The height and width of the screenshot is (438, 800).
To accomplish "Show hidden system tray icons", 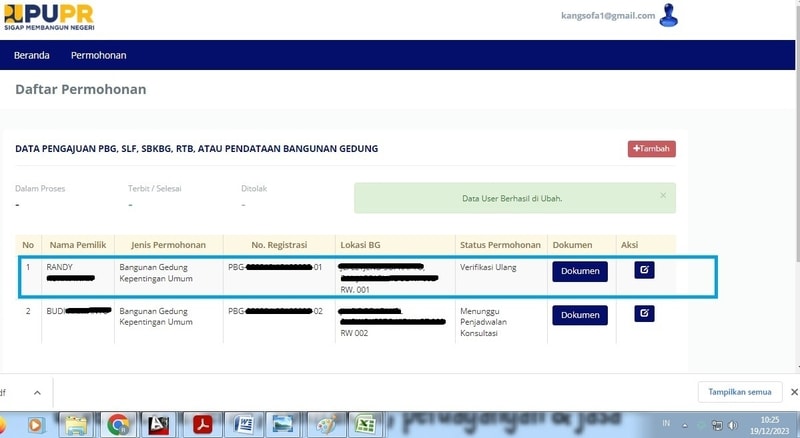I will (685, 425).
